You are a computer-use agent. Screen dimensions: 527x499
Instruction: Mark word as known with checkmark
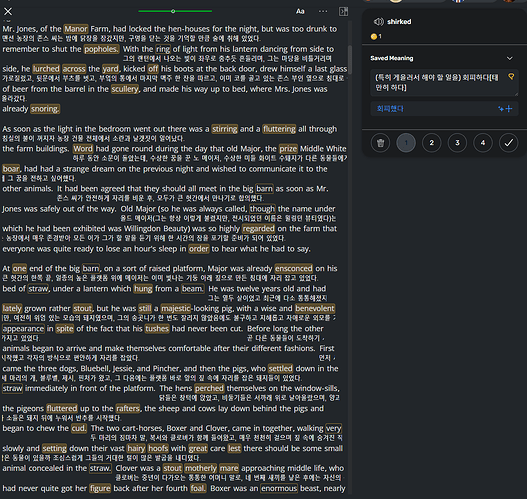tap(509, 143)
